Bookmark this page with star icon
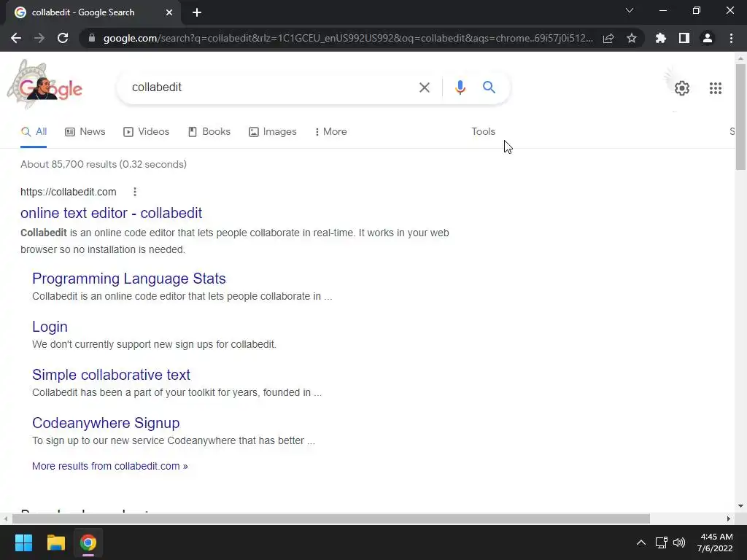Screen dimensions: 747x560 click(x=632, y=38)
